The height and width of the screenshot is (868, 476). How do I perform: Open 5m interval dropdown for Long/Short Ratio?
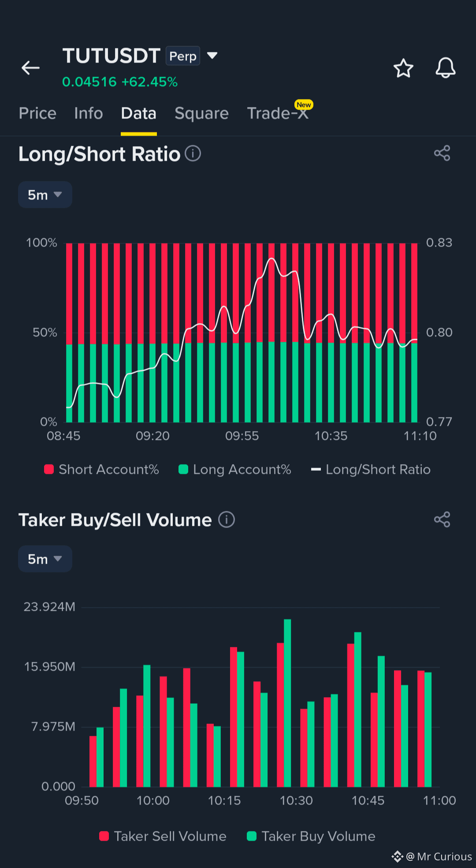coord(45,195)
